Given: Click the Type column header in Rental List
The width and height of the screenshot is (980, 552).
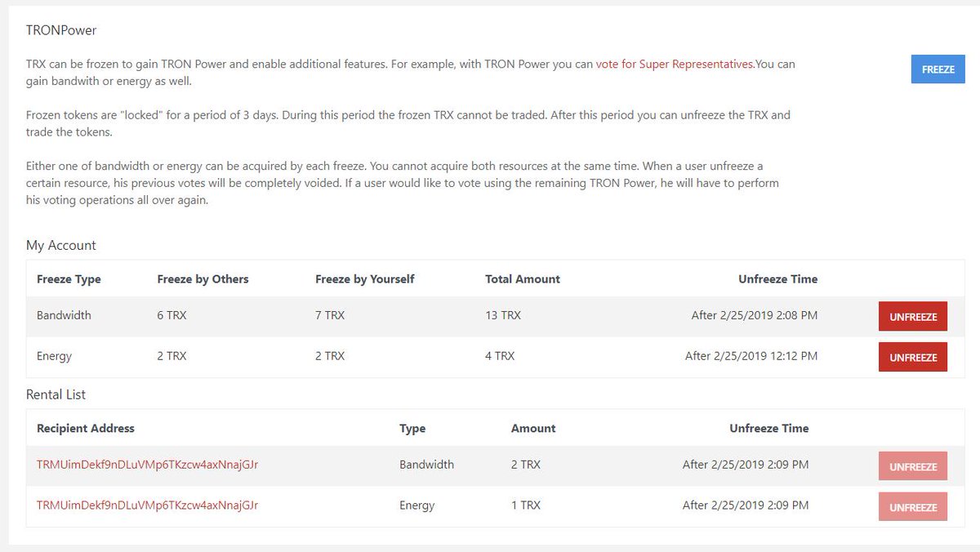Looking at the screenshot, I should pyautogui.click(x=412, y=428).
